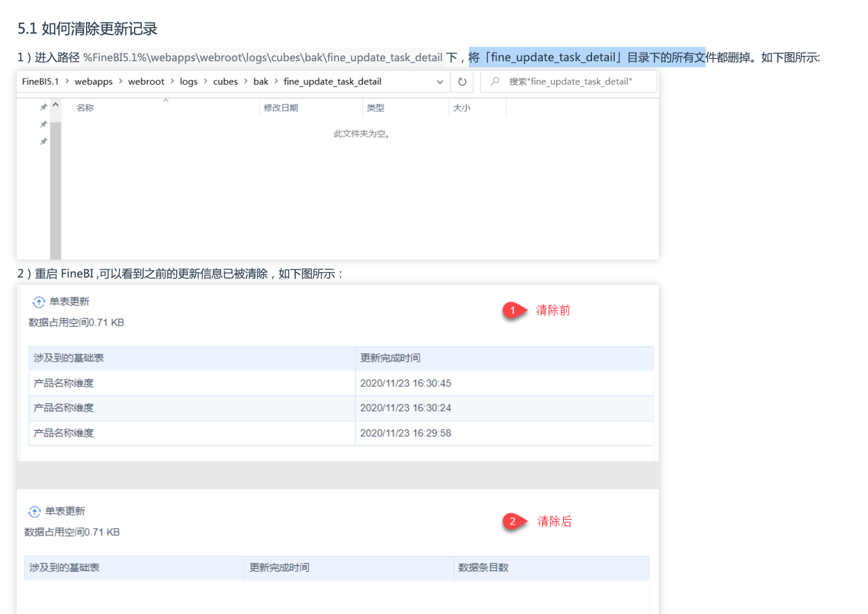
Task: Click the magnifier icon in the search box
Action: [x=495, y=81]
